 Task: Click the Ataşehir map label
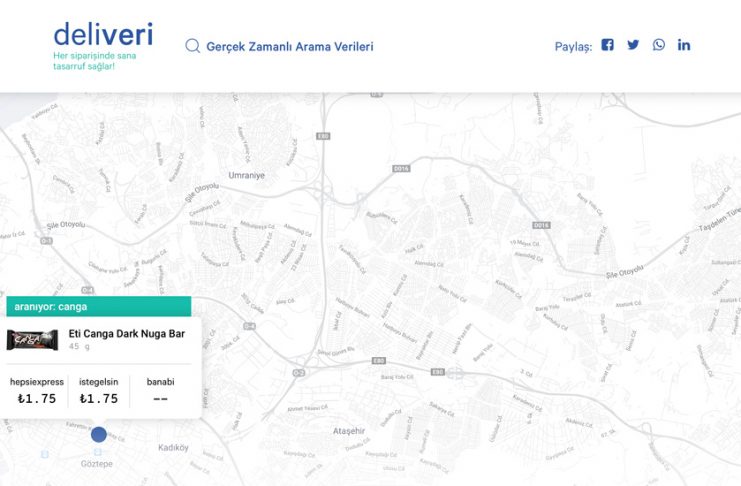coord(349,431)
